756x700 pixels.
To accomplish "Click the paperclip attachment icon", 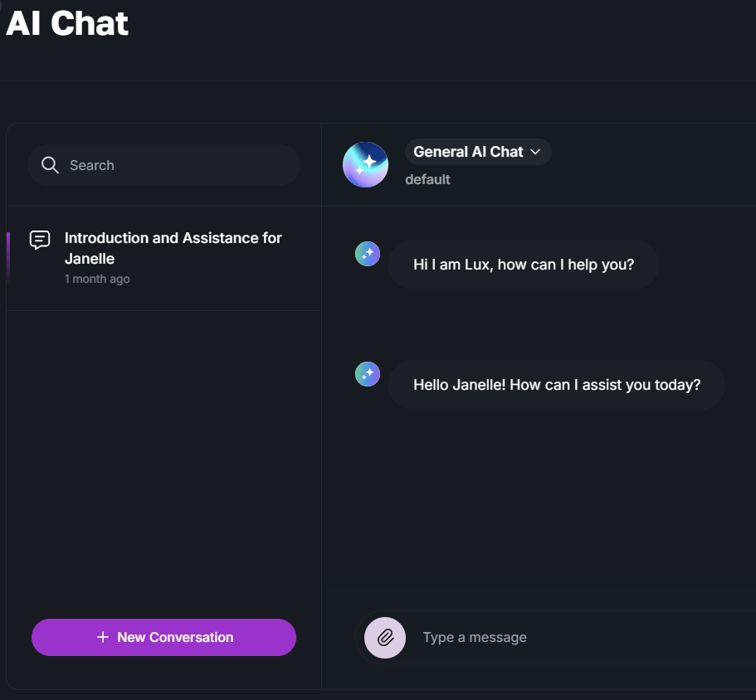I will tap(383, 637).
